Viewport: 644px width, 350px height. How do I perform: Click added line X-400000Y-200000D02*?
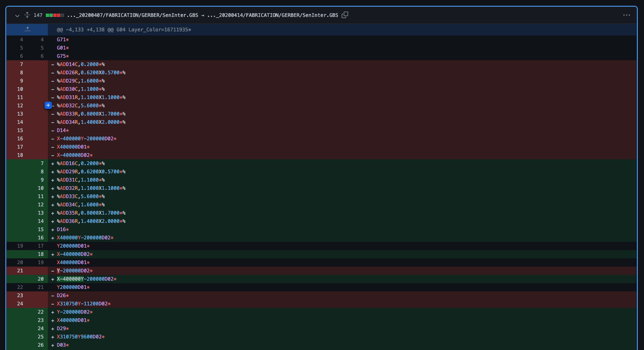(87, 279)
